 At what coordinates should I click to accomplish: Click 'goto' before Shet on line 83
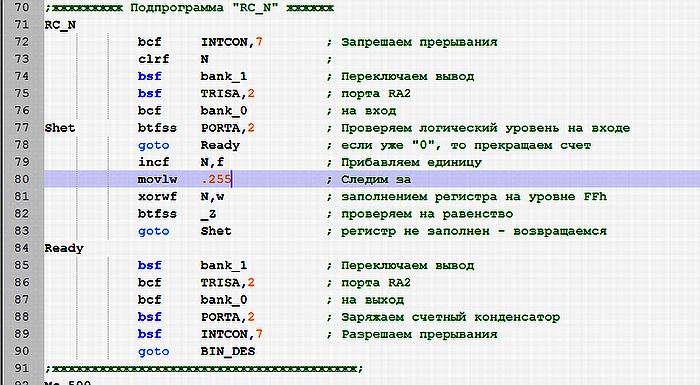(153, 231)
